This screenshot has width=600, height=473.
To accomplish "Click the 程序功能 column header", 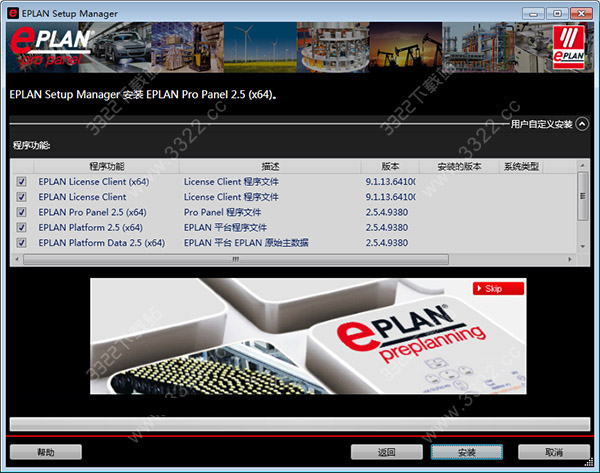I will [106, 166].
